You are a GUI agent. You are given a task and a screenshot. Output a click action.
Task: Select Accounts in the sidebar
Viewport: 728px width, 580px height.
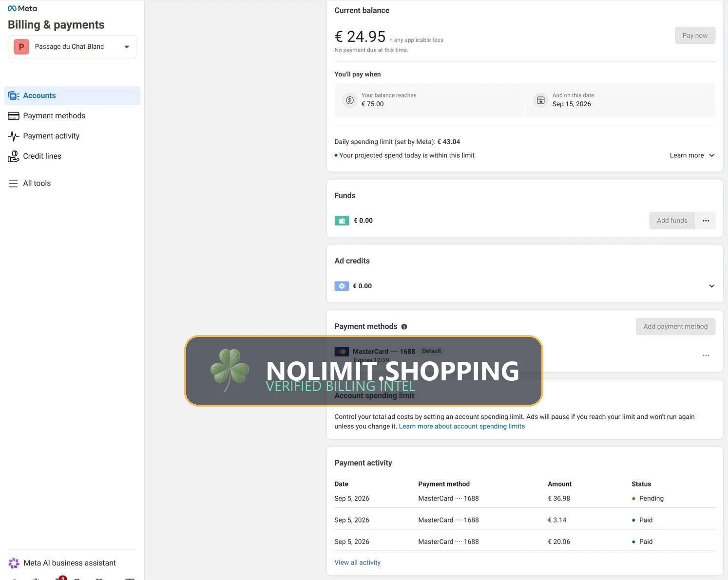72,96
